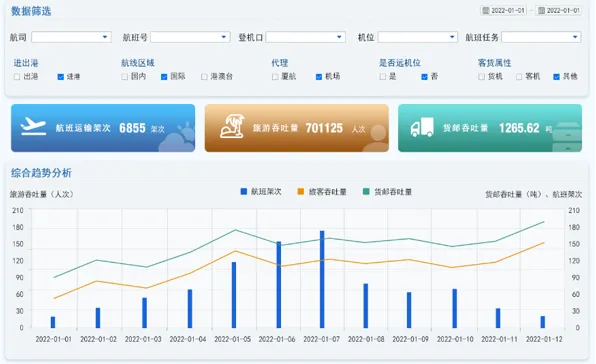Click the bar for 2022-01-12
Screen dimensions: 596x364
(543, 322)
